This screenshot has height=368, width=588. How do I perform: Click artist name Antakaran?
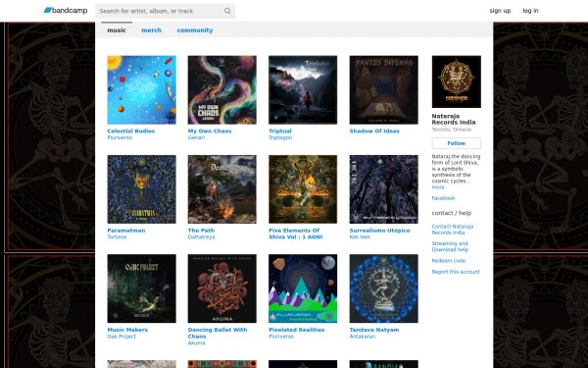pos(363,337)
